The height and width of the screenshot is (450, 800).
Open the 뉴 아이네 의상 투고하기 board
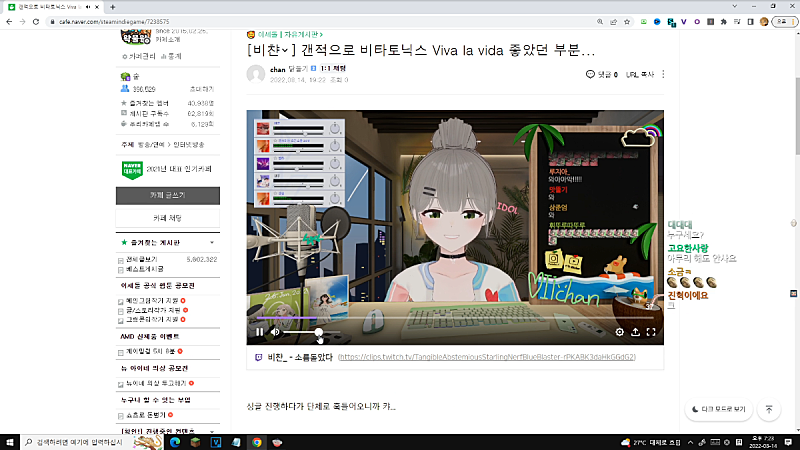click(156, 383)
